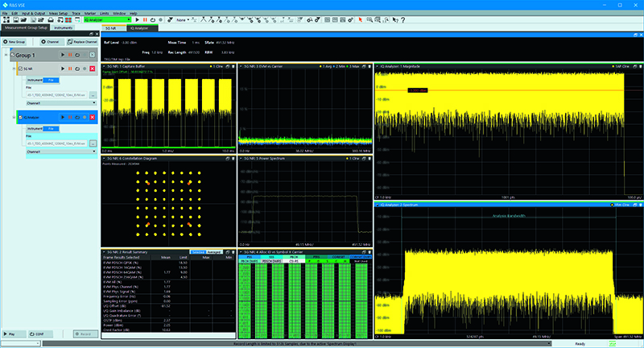Start the IQ Analyzer channel play icon

pyautogui.click(x=63, y=118)
